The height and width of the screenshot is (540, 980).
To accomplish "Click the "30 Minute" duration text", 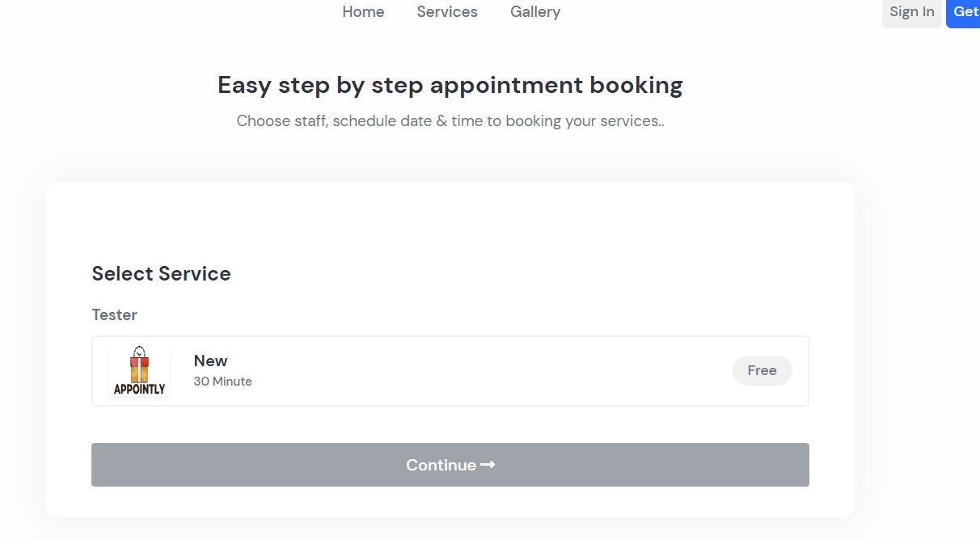I will pyautogui.click(x=222, y=382).
